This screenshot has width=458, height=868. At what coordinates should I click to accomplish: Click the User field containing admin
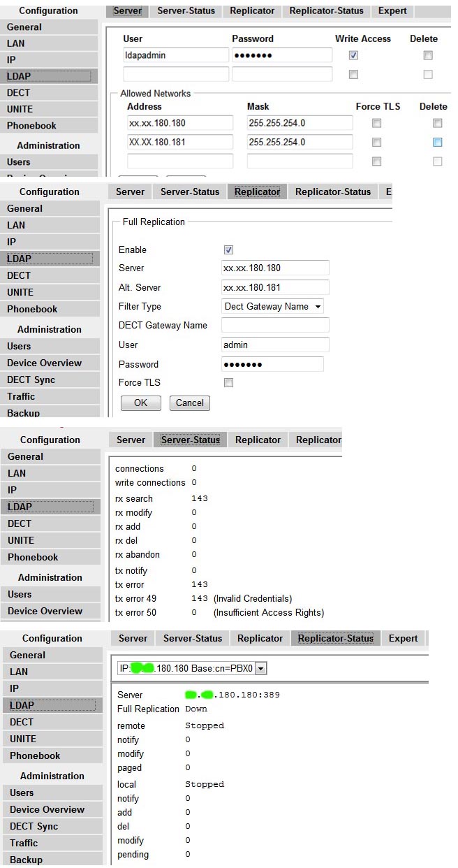[x=275, y=345]
